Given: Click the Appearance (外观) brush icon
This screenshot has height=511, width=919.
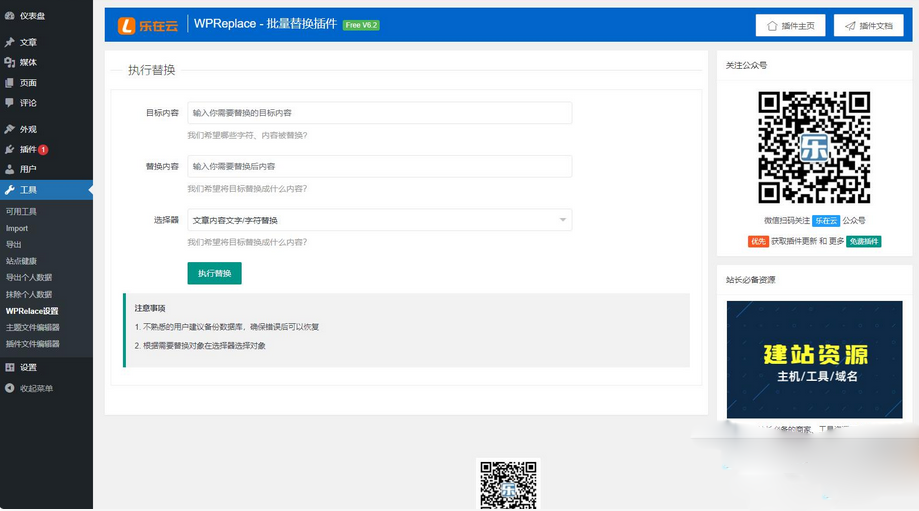Looking at the screenshot, I should point(10,129).
